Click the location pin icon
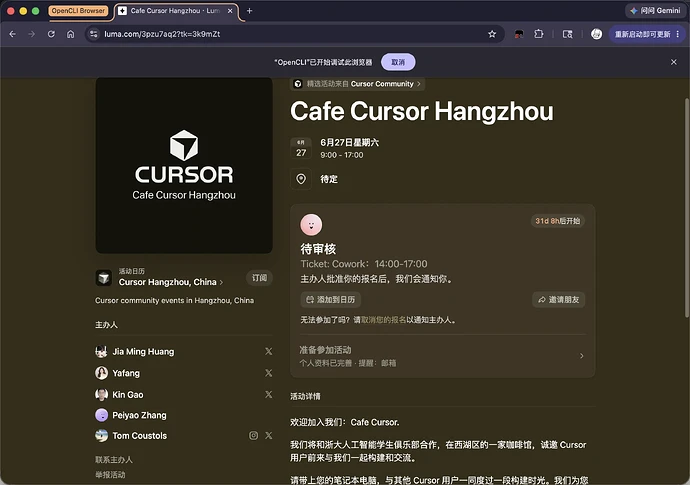This screenshot has height=485, width=690. (301, 179)
